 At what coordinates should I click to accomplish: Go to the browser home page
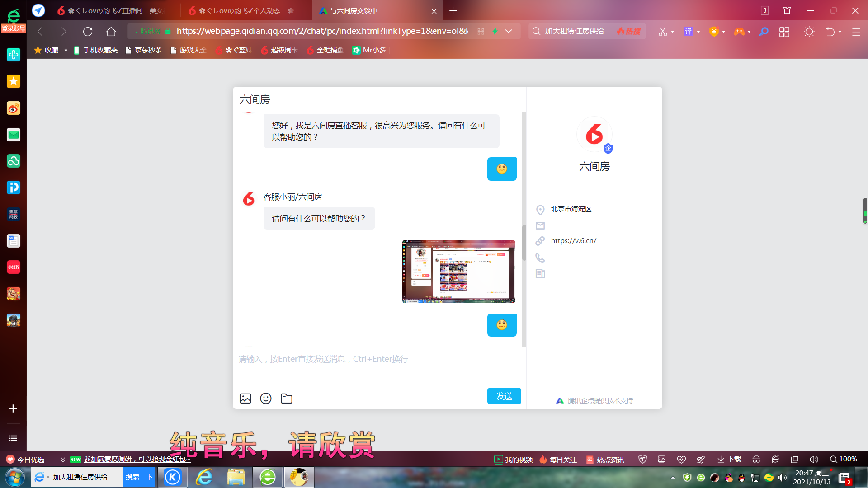(x=111, y=31)
